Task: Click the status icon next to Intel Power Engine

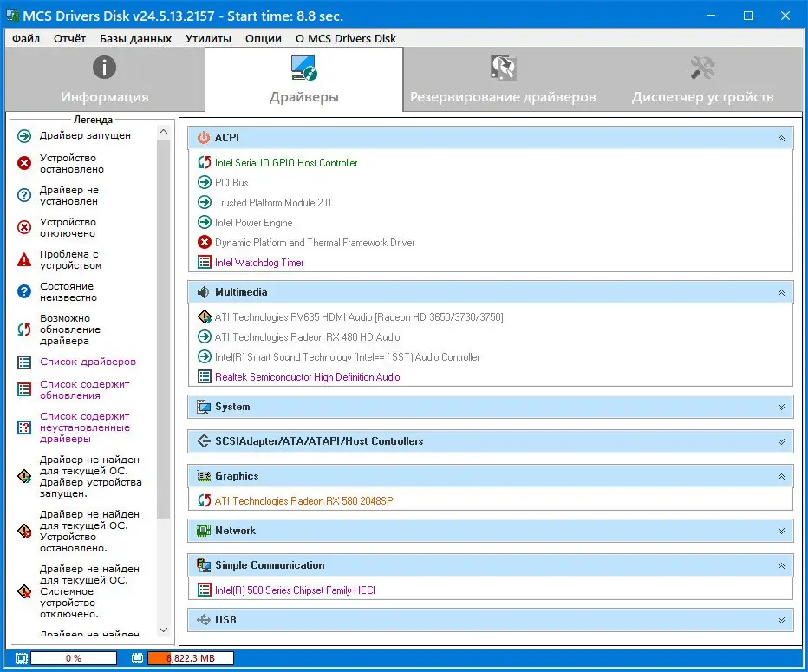Action: [205, 222]
